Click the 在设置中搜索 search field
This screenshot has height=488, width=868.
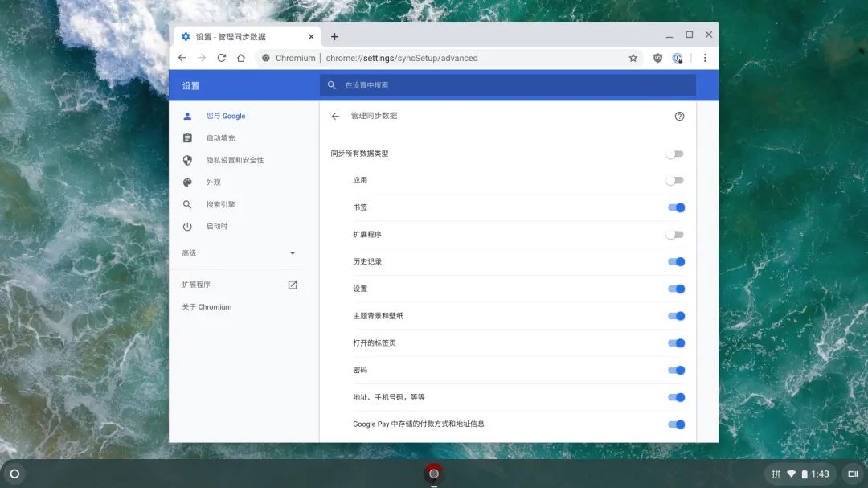click(x=508, y=84)
